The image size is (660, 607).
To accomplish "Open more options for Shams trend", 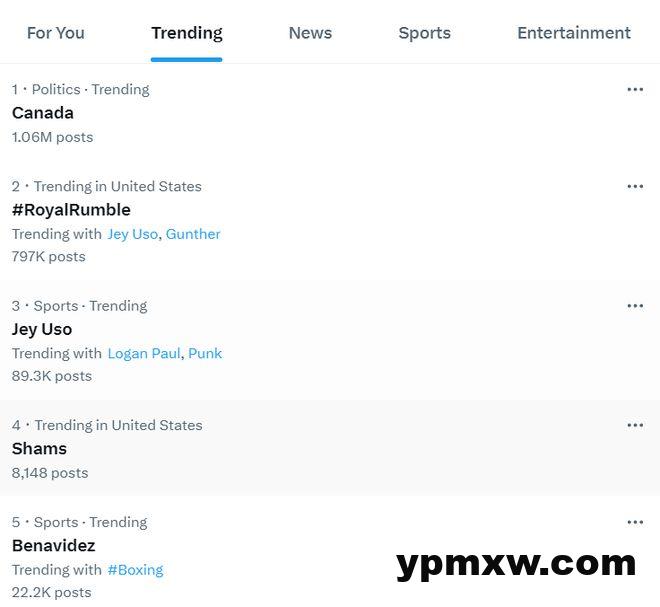I will click(x=635, y=425).
